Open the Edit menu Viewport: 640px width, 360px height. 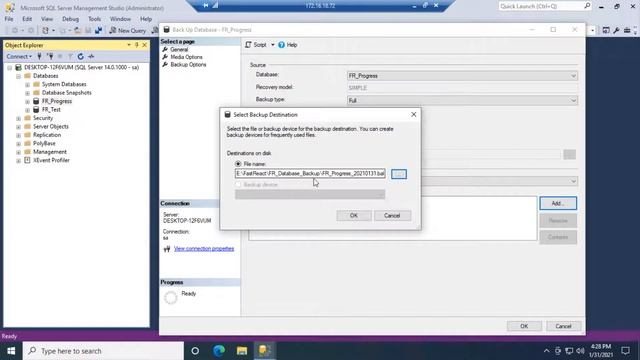(27, 19)
